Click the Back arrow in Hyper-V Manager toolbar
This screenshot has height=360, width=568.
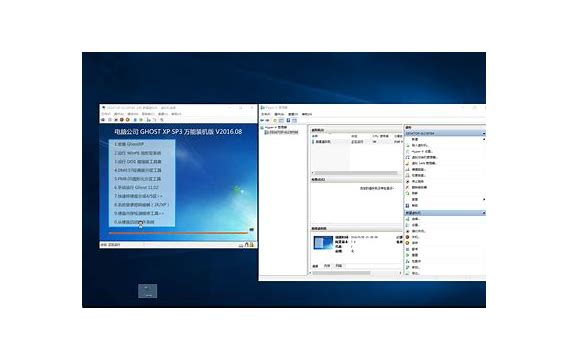(x=262, y=120)
